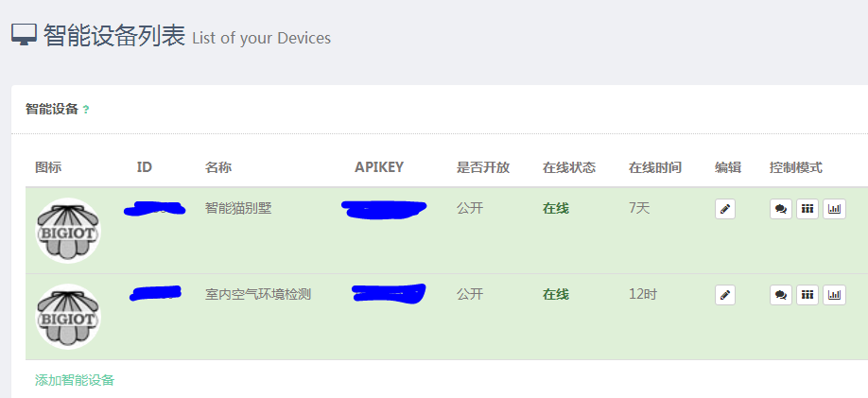Screen dimensions: 868x398
Task: Select the BIGIOT logo of 室内空气环境检测
Action: tap(68, 317)
